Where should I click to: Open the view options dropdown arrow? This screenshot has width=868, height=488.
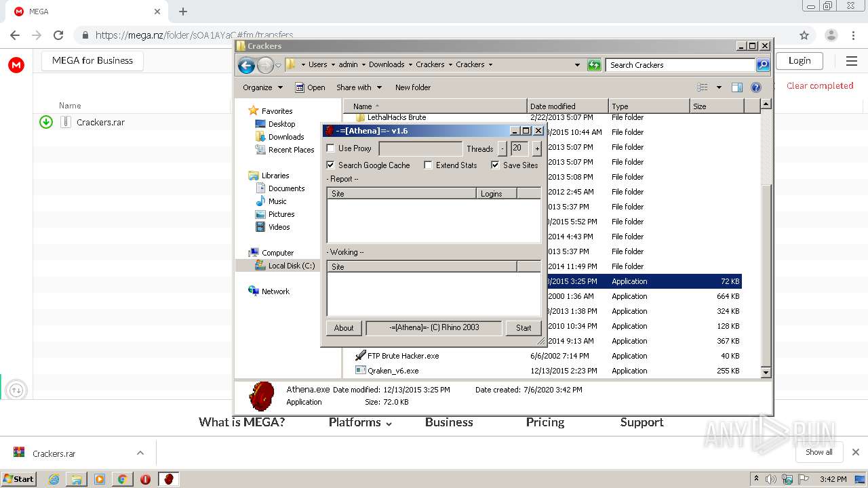719,87
